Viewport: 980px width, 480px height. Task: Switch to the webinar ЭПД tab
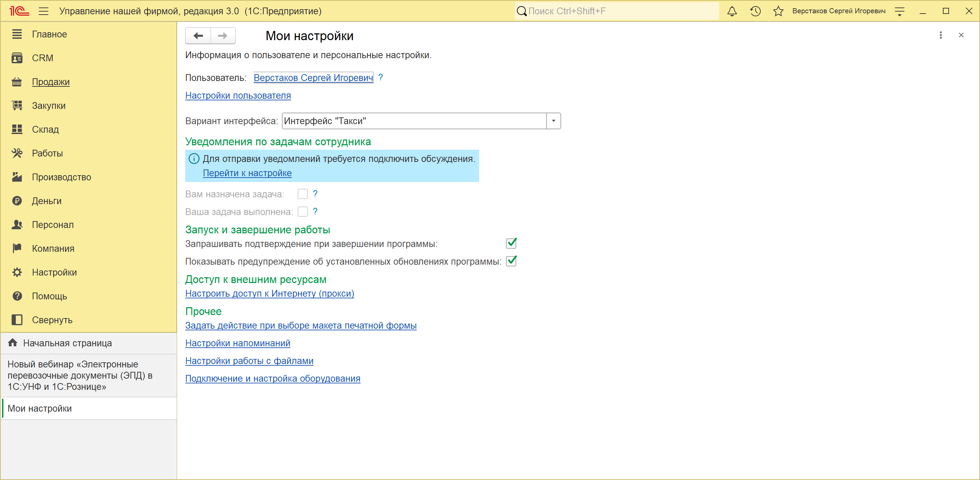(89, 376)
